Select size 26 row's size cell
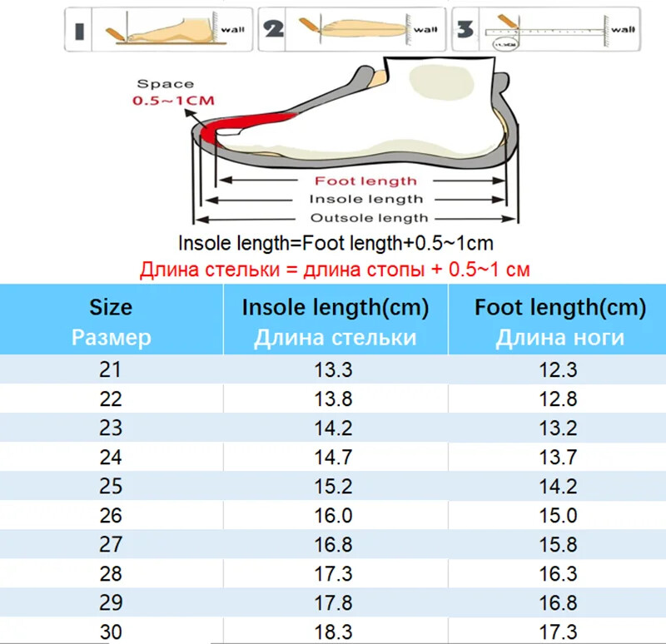The width and height of the screenshot is (666, 644). click(111, 515)
